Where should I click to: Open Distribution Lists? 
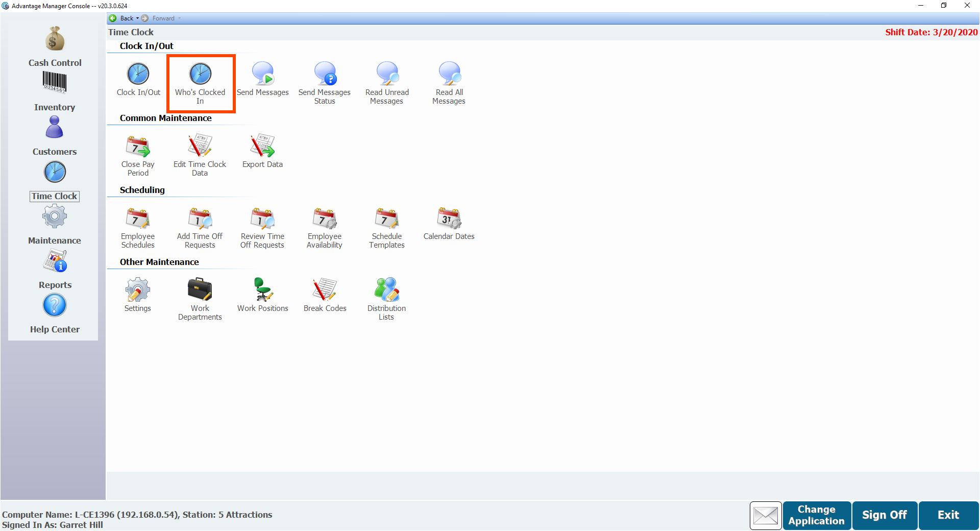pyautogui.click(x=387, y=290)
